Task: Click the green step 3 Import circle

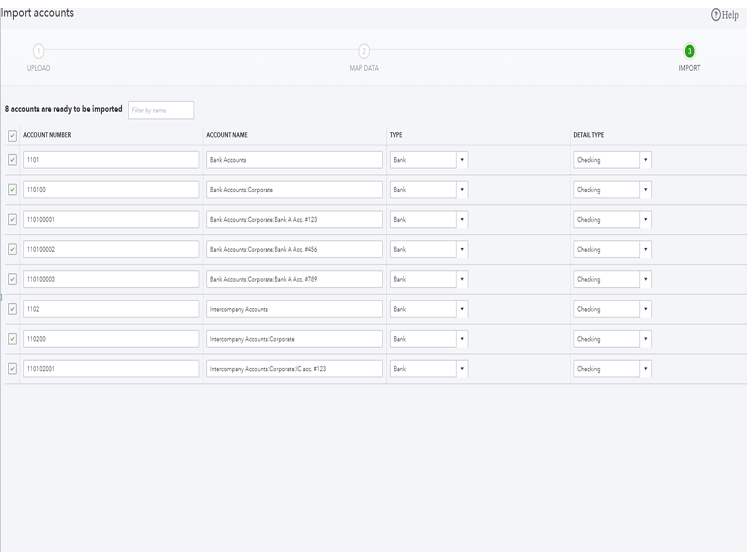Action: [689, 51]
